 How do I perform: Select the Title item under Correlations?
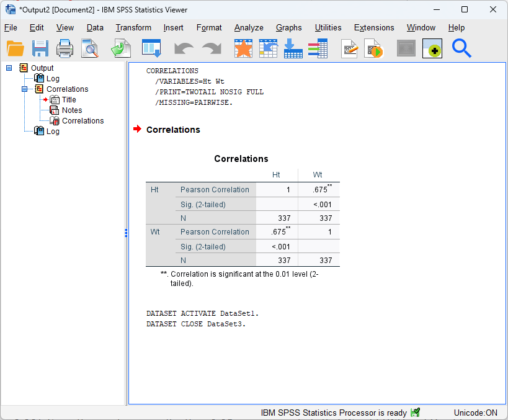point(68,99)
